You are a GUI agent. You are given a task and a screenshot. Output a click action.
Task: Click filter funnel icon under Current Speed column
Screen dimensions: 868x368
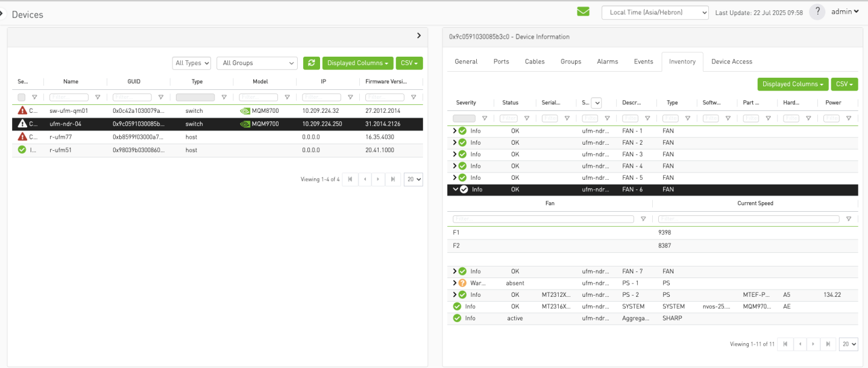pos(849,219)
